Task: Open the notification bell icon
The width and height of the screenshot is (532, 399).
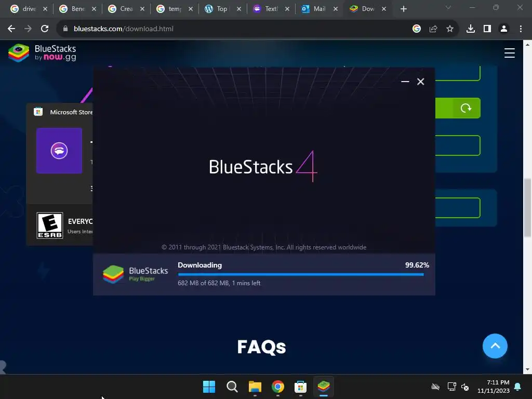Action: pyautogui.click(x=518, y=387)
